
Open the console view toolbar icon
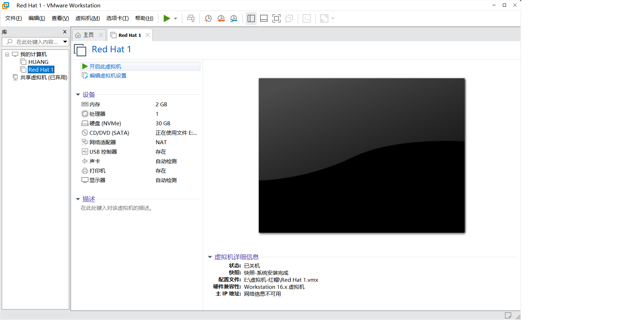pyautogui.click(x=307, y=19)
